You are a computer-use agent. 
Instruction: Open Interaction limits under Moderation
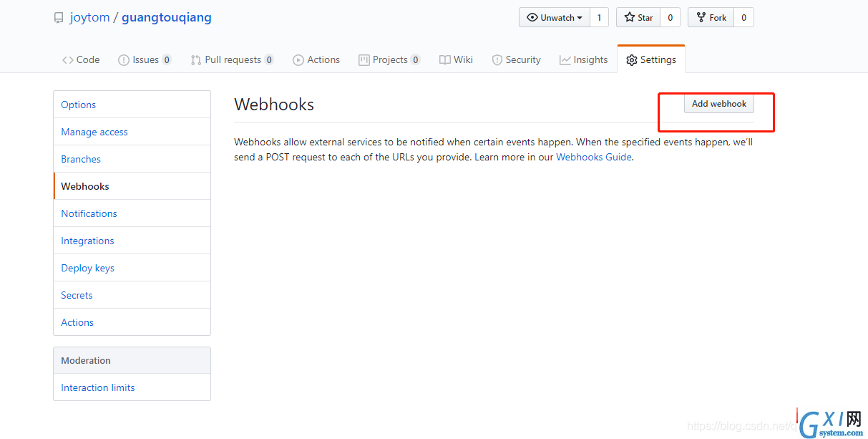click(x=132, y=387)
